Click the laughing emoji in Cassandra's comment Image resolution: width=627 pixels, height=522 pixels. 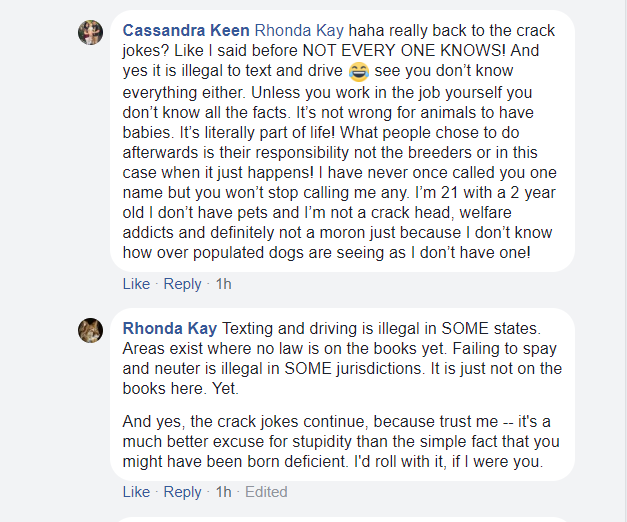click(x=359, y=72)
